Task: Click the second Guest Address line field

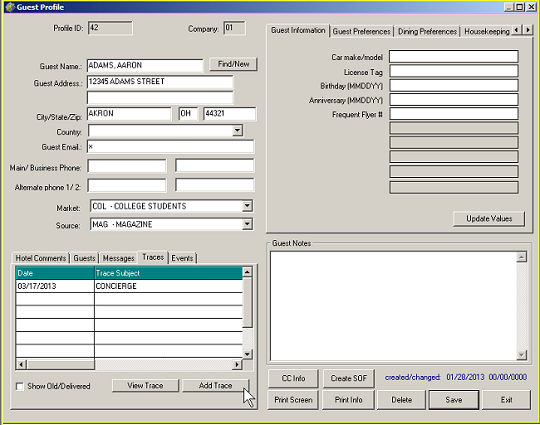Action: point(160,97)
